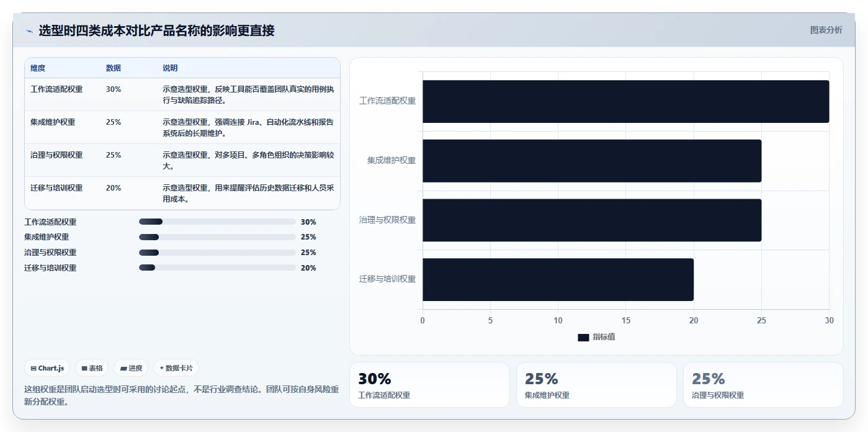Click the 数据 column header
The width and height of the screenshot is (868, 432).
click(114, 68)
